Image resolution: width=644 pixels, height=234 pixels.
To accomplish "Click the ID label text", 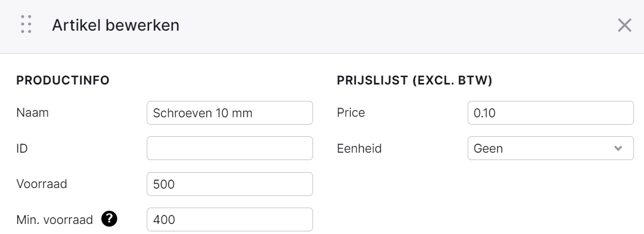I will (x=22, y=148).
